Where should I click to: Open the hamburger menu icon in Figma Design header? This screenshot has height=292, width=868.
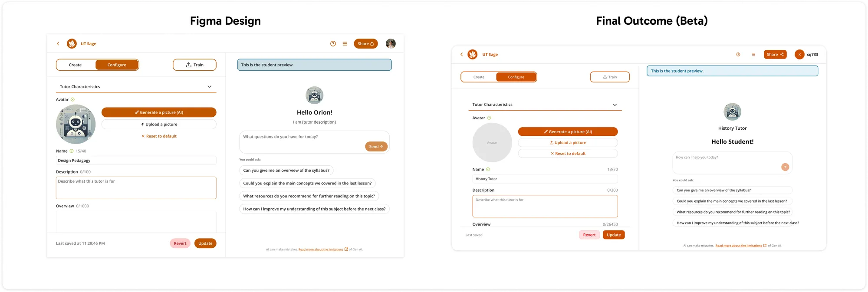pos(345,44)
